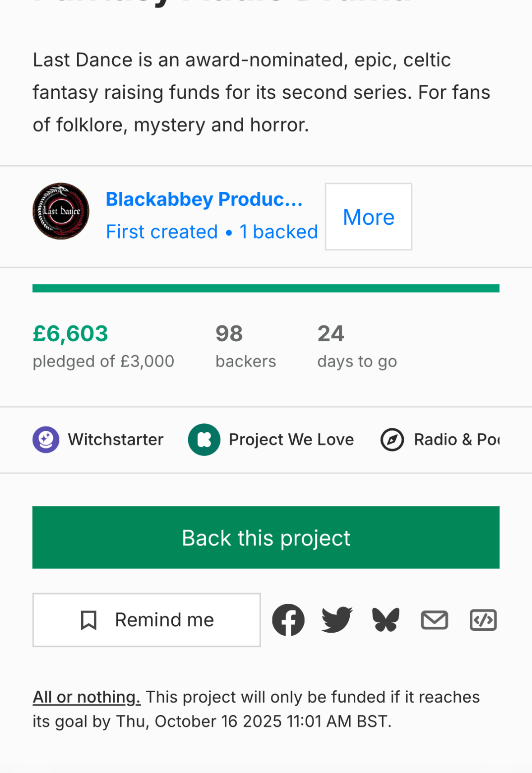Click the Radio & Podcasts compass icon
The height and width of the screenshot is (773, 532).
point(392,440)
